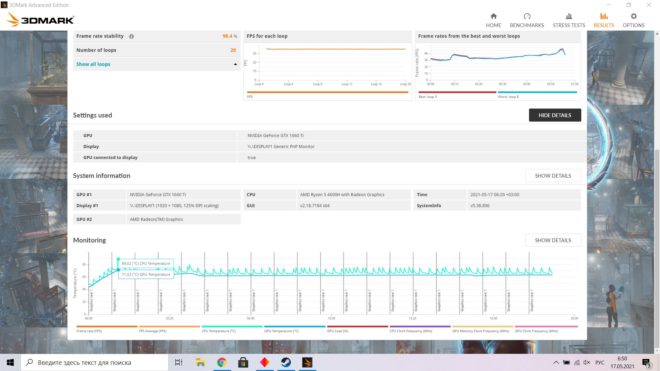Open Task View on the taskbar
Viewport: 660px width, 371px height.
tap(178, 362)
